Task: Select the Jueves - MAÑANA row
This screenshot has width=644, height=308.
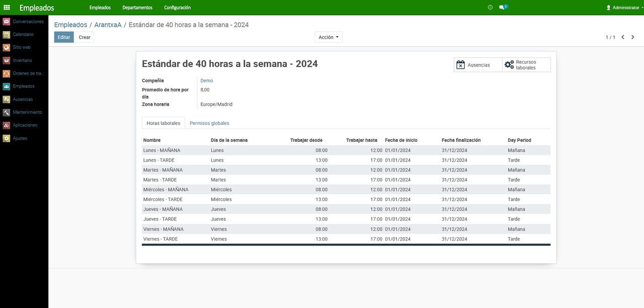Action: pos(346,209)
